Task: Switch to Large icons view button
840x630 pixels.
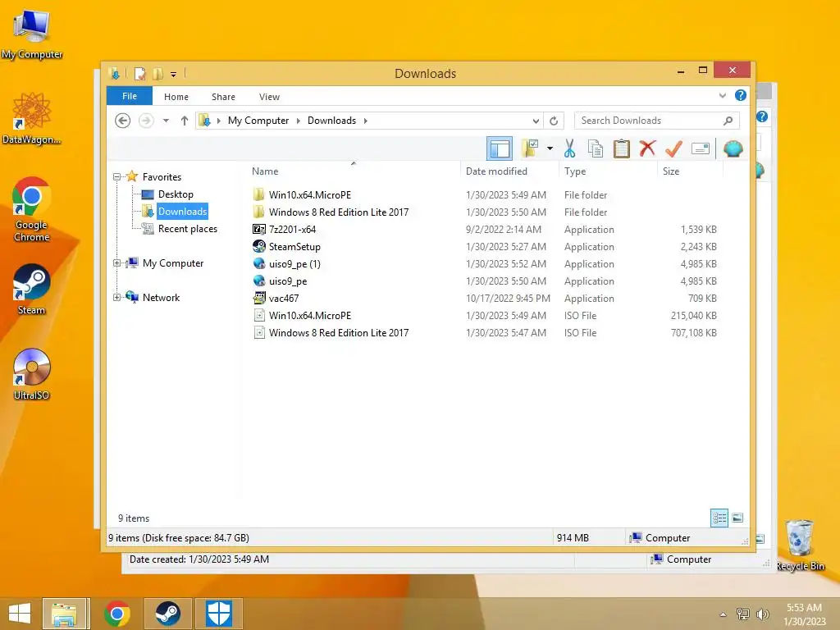Action: [737, 518]
